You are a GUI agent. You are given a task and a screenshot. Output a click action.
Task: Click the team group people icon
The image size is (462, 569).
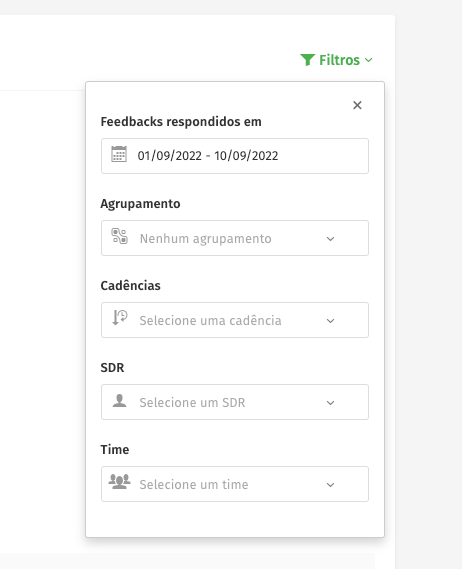[x=119, y=482]
